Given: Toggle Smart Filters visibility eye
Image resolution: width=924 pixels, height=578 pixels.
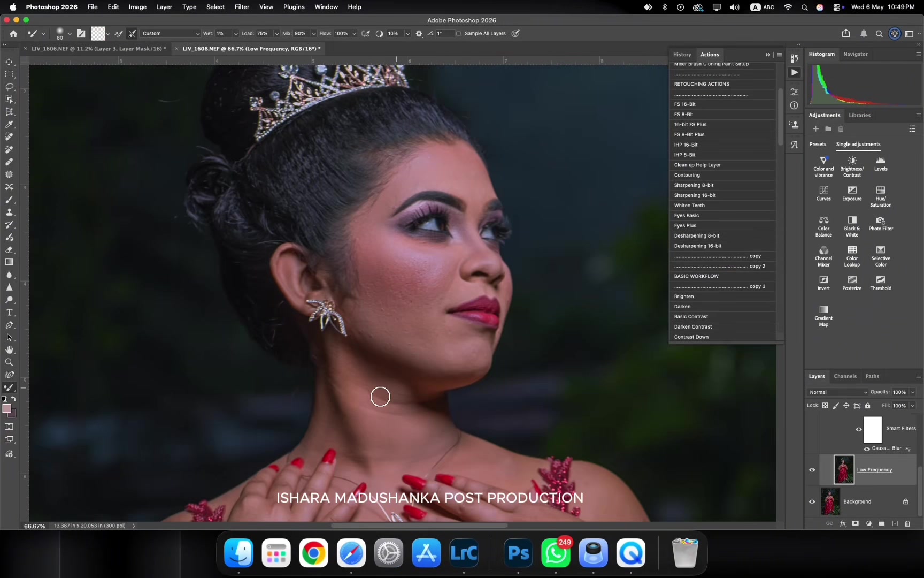Looking at the screenshot, I should coord(859,429).
